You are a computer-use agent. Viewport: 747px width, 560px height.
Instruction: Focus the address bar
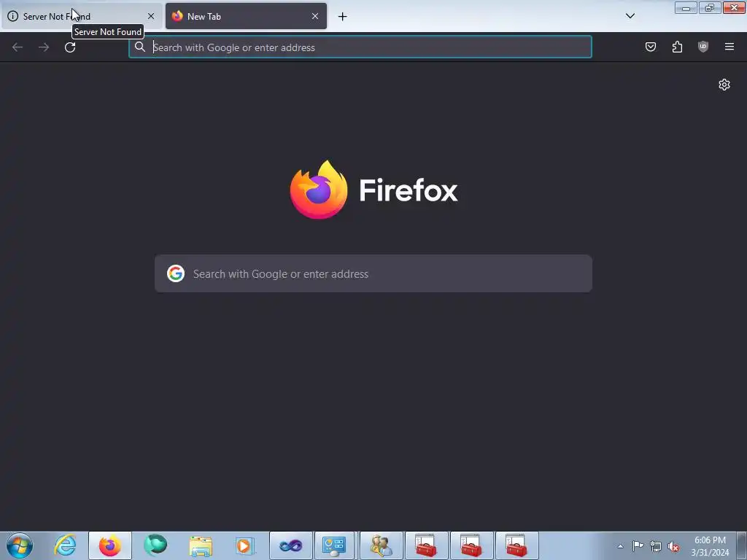click(360, 47)
